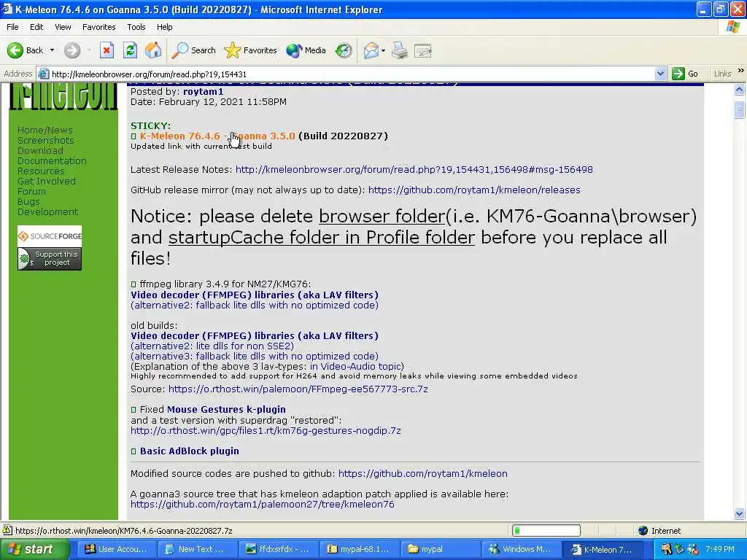This screenshot has width=747, height=560.
Task: Click the vertical scrollbar thumb
Action: (x=740, y=109)
